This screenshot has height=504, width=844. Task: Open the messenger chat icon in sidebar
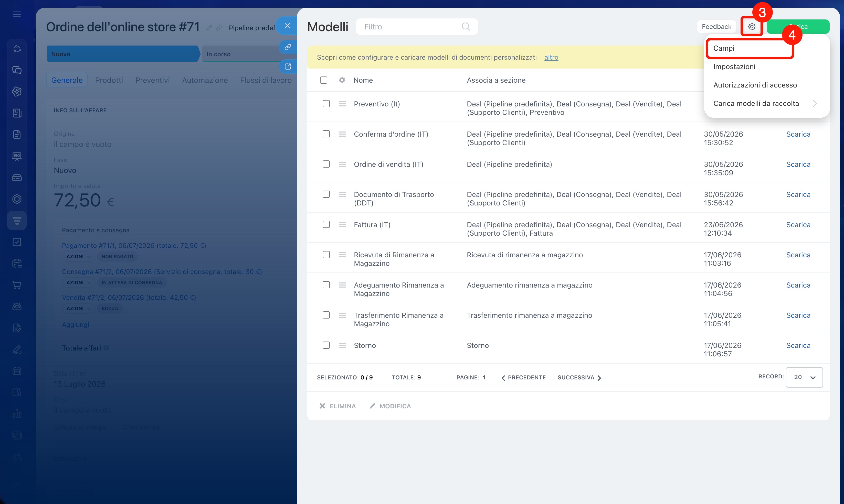(x=17, y=70)
